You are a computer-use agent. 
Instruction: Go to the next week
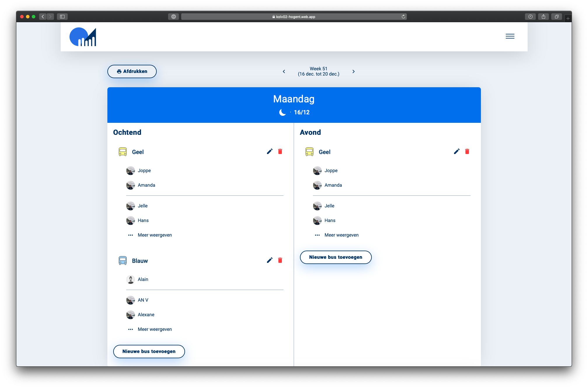pyautogui.click(x=353, y=71)
